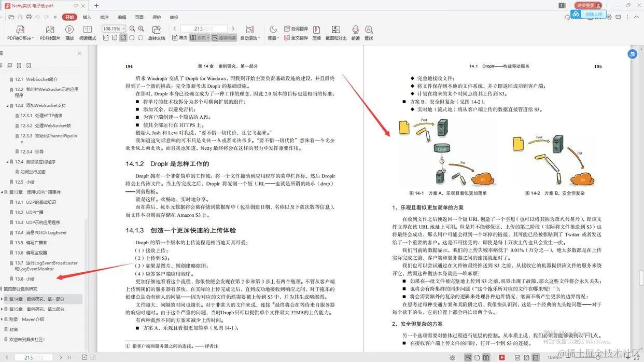Click the 旋转文档 rotate document tool
644x362 pixels.
coord(157,33)
